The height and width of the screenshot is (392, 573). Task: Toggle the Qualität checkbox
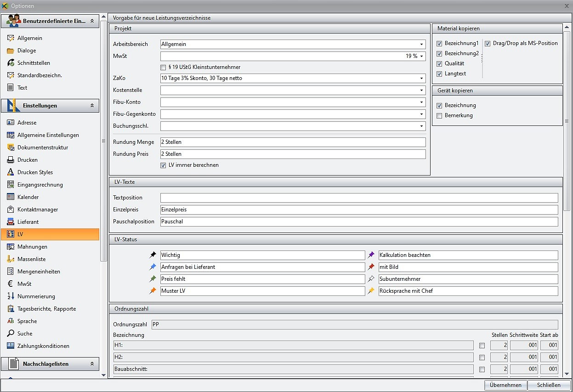point(439,64)
